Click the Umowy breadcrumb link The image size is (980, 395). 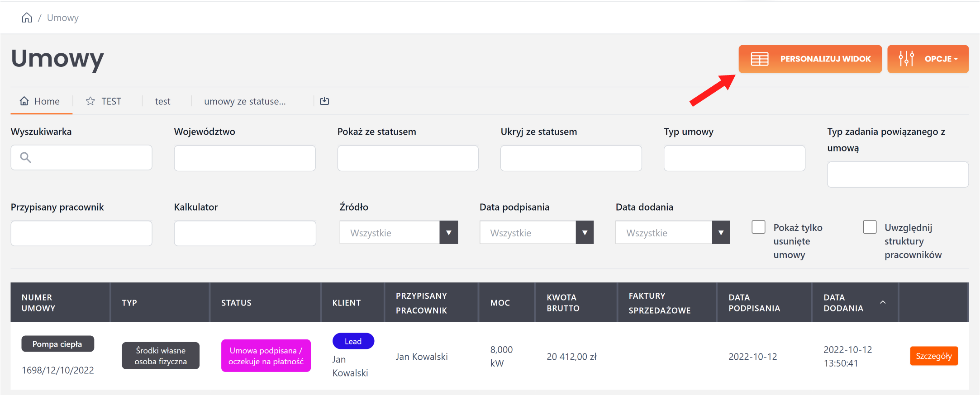63,18
